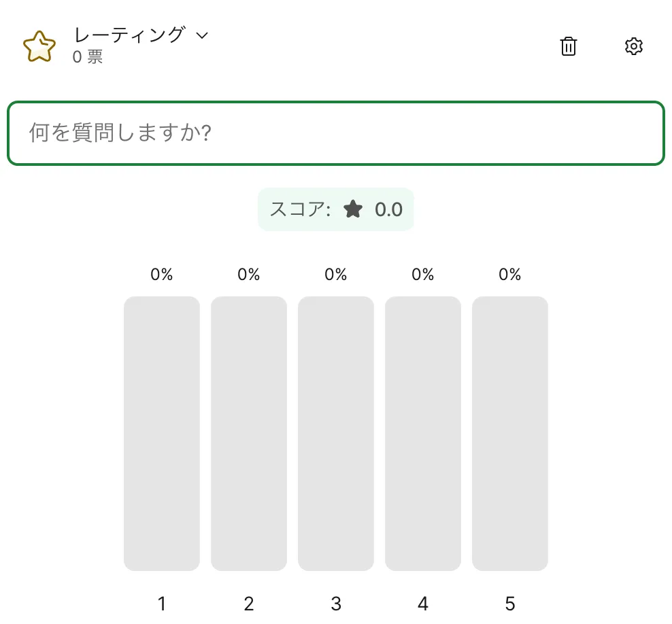The width and height of the screenshot is (672, 624).
Task: Select rating bar number 4
Action: (x=423, y=433)
